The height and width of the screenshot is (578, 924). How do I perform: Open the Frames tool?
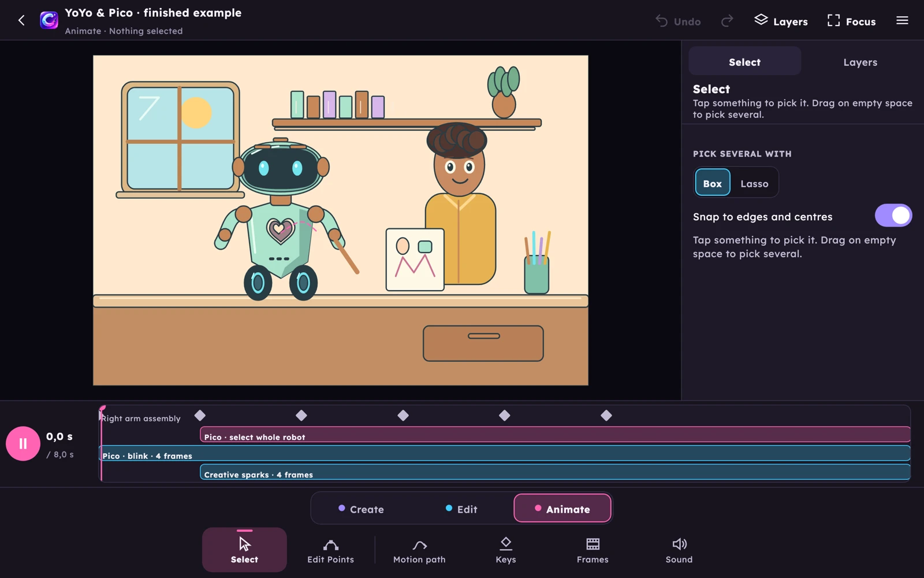click(x=593, y=549)
